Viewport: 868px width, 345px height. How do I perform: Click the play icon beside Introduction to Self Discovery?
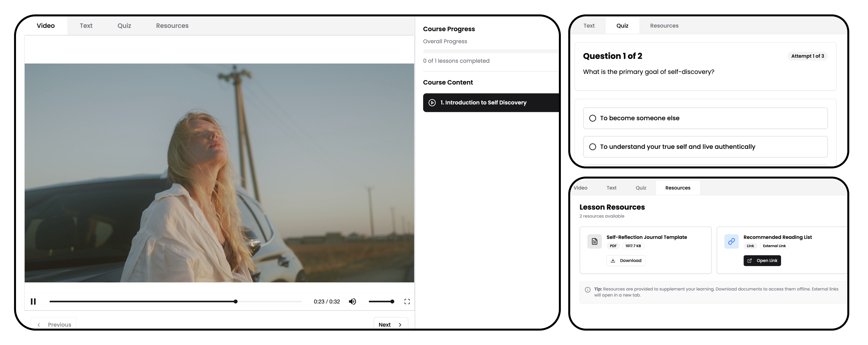pyautogui.click(x=432, y=102)
